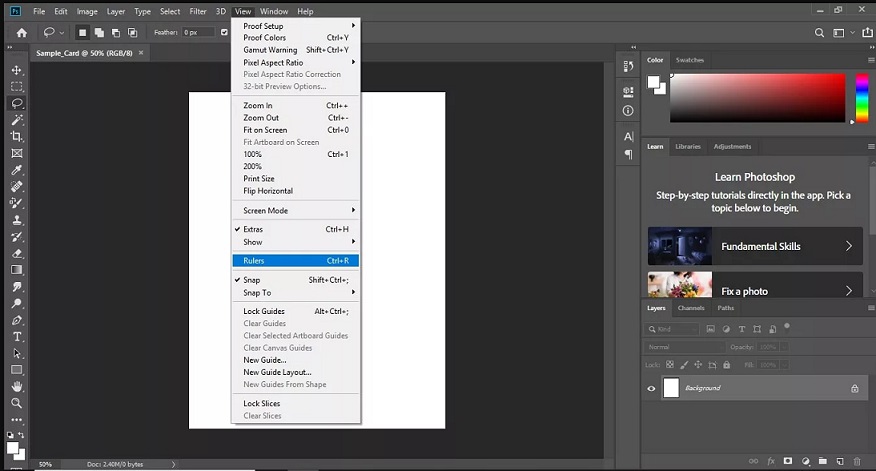The width and height of the screenshot is (876, 471).
Task: Select the Clone Stamp tool
Action: (x=17, y=220)
